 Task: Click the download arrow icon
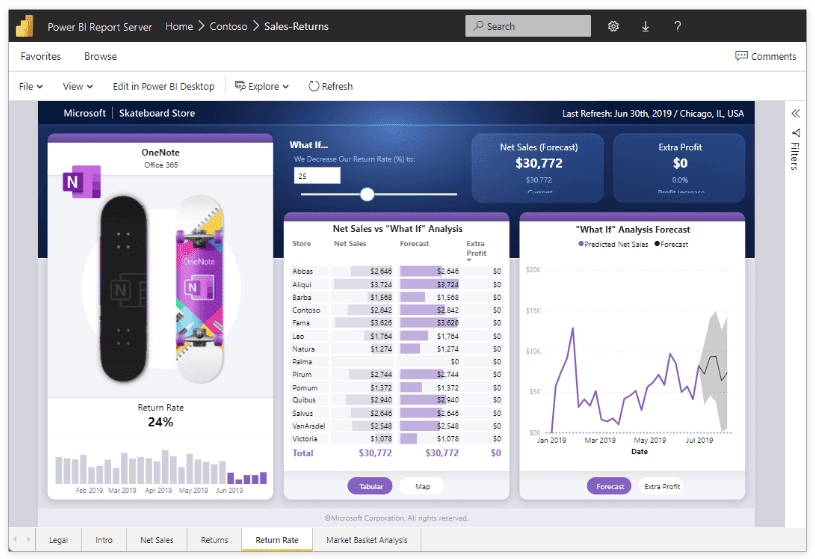tap(645, 26)
